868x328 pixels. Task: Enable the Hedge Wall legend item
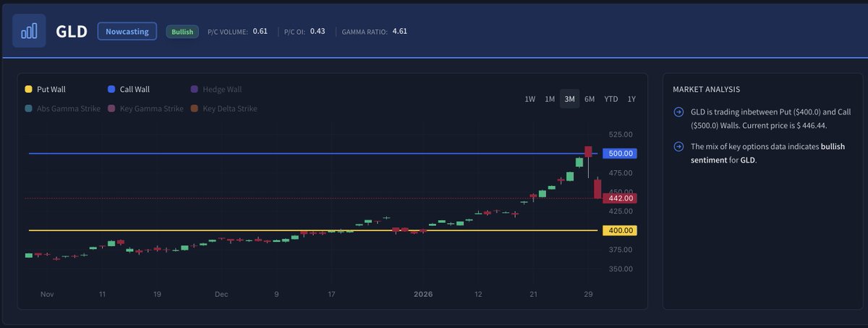(x=216, y=89)
